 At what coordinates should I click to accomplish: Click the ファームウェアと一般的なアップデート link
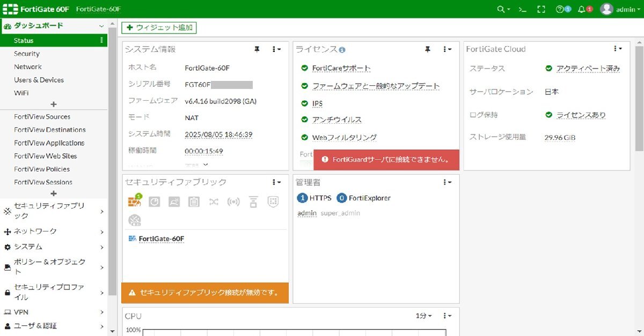pyautogui.click(x=376, y=86)
